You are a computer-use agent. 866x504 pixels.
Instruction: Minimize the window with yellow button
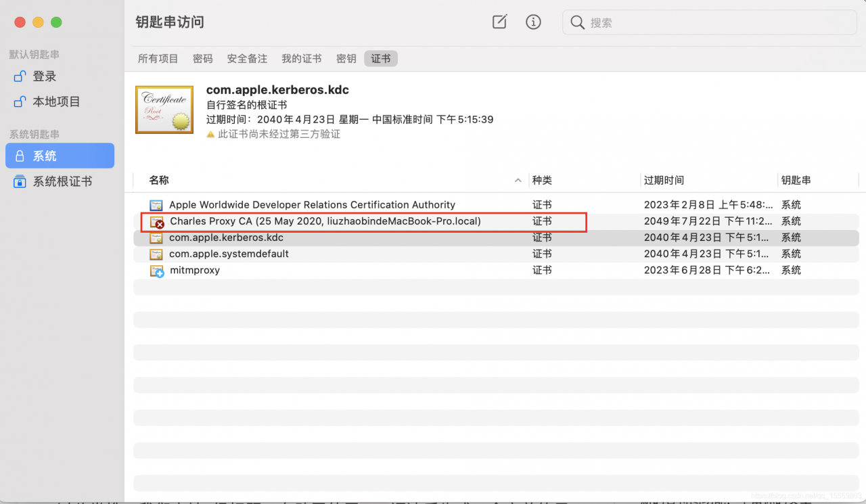[39, 22]
